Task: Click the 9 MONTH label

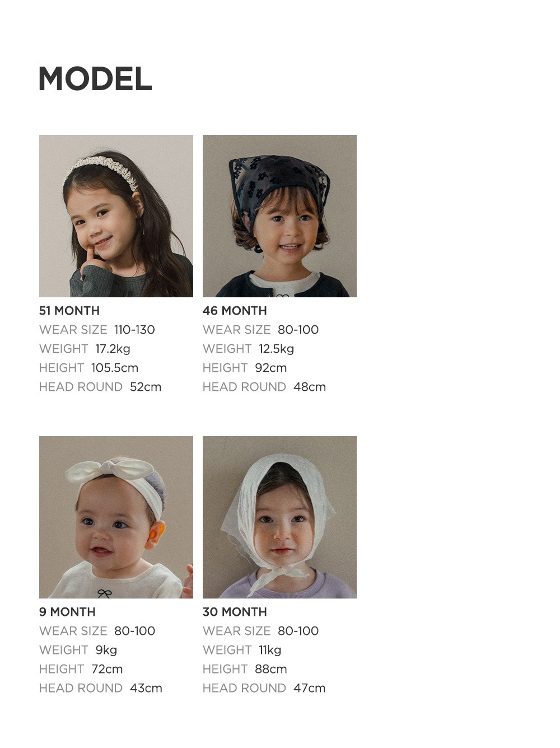Action: point(67,612)
